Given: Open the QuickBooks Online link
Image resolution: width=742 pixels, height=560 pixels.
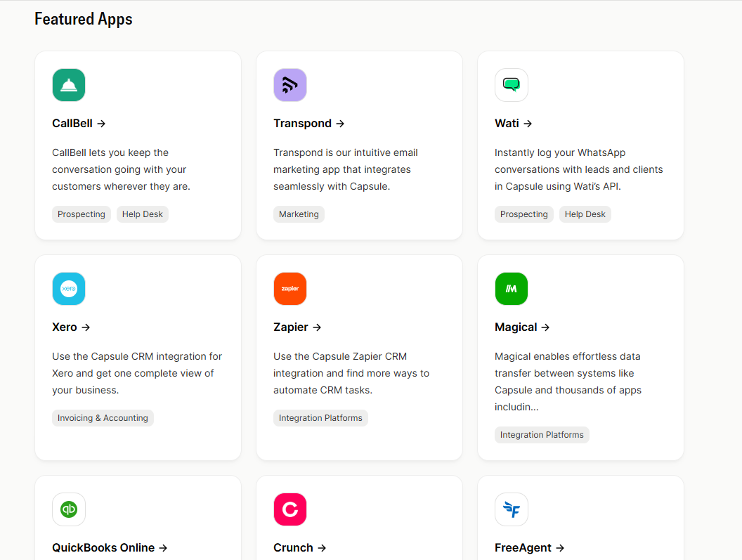Looking at the screenshot, I should [110, 547].
